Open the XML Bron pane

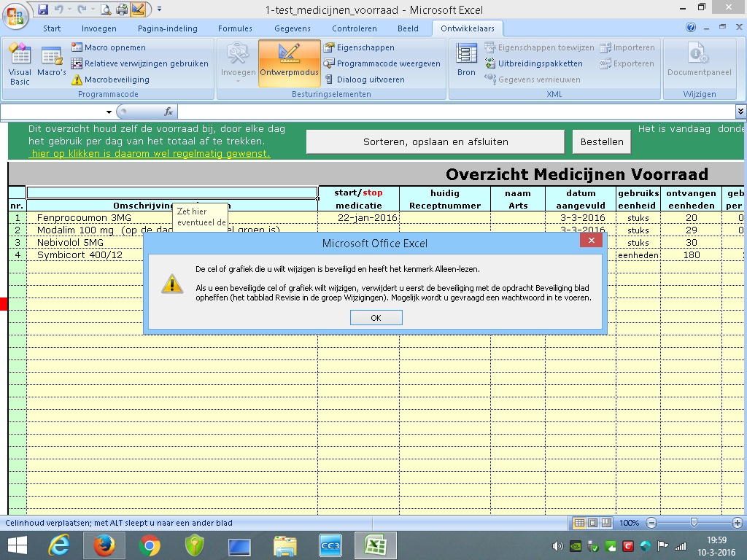(466, 60)
